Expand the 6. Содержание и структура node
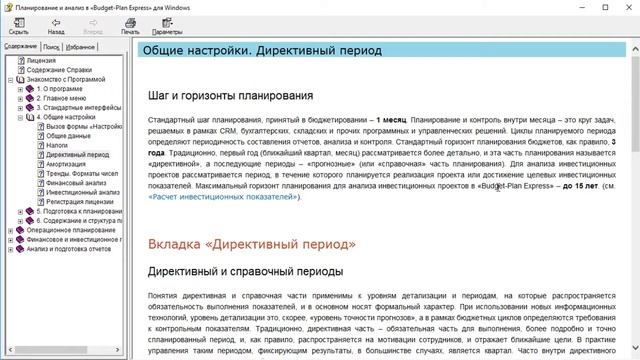The image size is (640, 360). pos(20,221)
